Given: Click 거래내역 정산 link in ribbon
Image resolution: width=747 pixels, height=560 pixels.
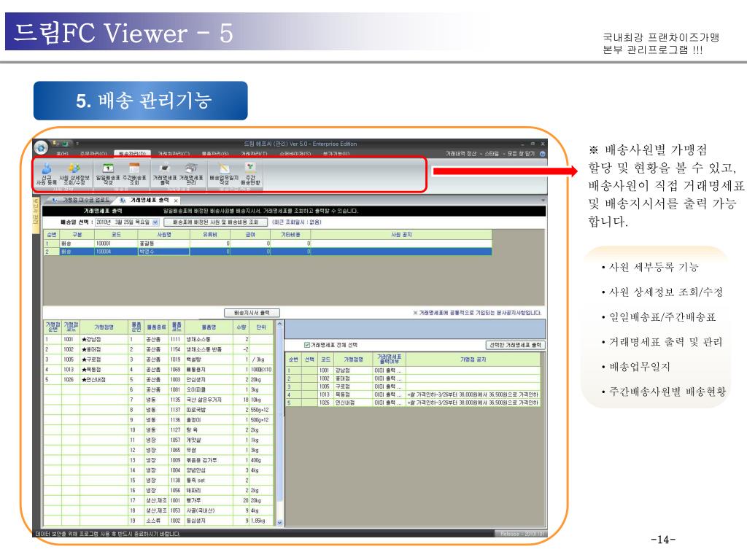Looking at the screenshot, I should [461, 154].
